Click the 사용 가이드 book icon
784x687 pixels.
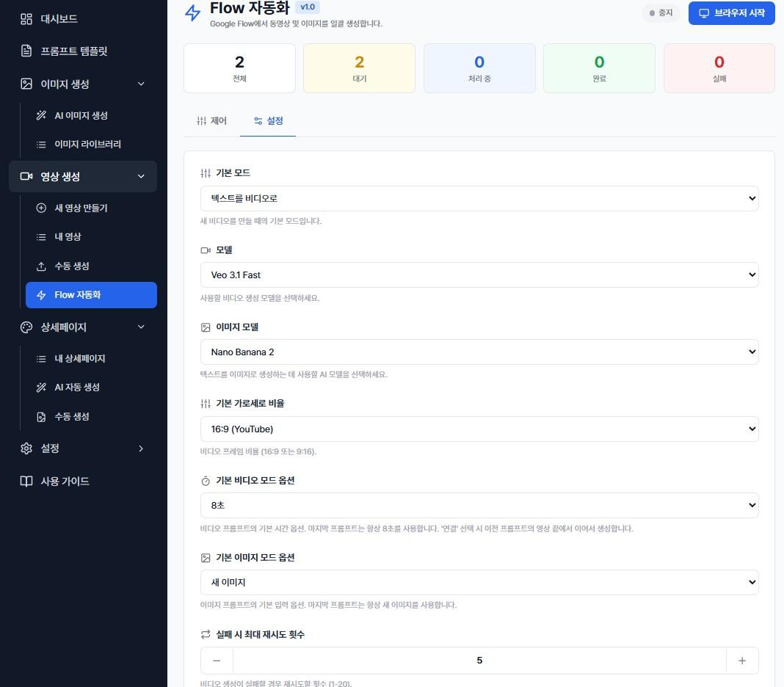26,481
